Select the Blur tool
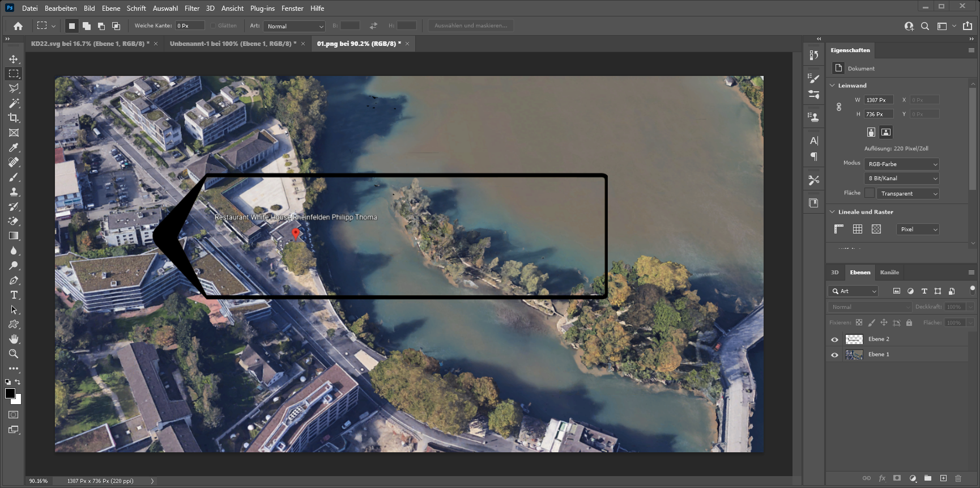 [14, 251]
